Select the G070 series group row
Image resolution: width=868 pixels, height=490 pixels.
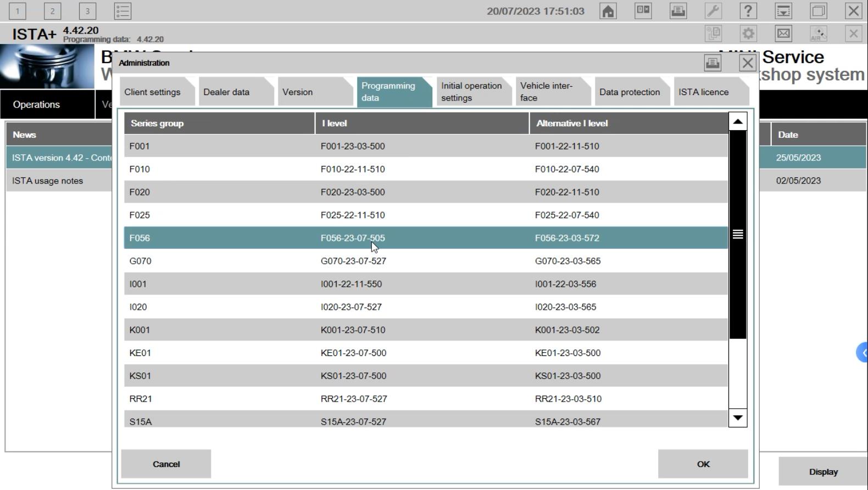[426, 261]
